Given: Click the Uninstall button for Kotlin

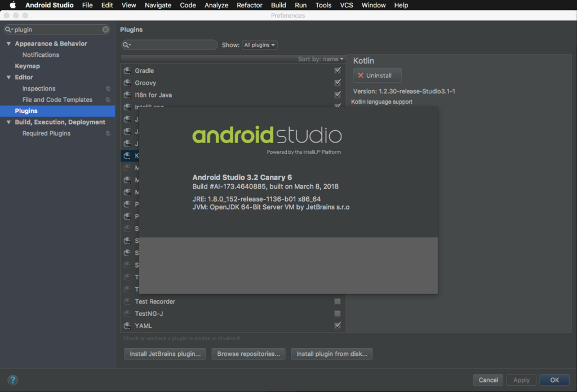Looking at the screenshot, I should click(x=377, y=75).
